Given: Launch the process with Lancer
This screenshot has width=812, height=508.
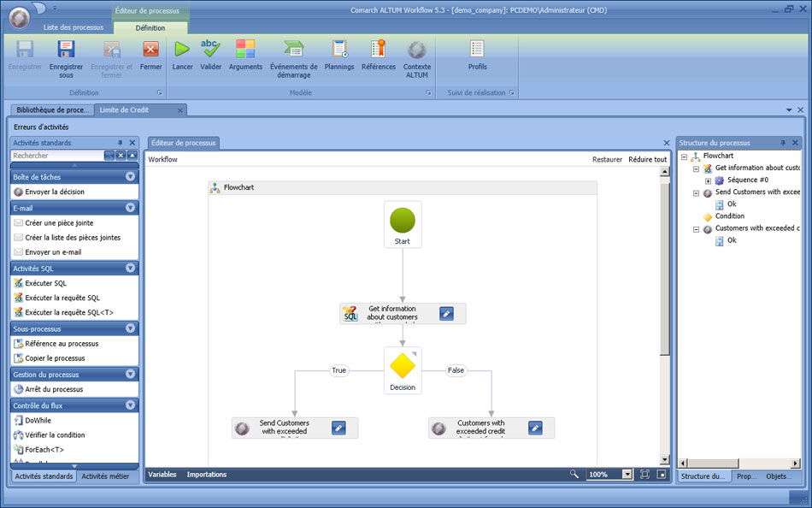Looking at the screenshot, I should [182, 55].
